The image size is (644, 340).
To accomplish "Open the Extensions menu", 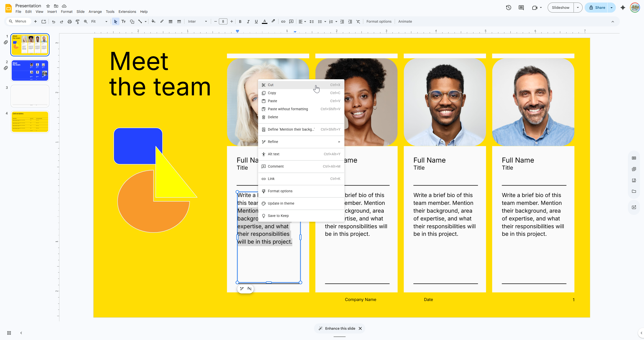I will (x=127, y=12).
